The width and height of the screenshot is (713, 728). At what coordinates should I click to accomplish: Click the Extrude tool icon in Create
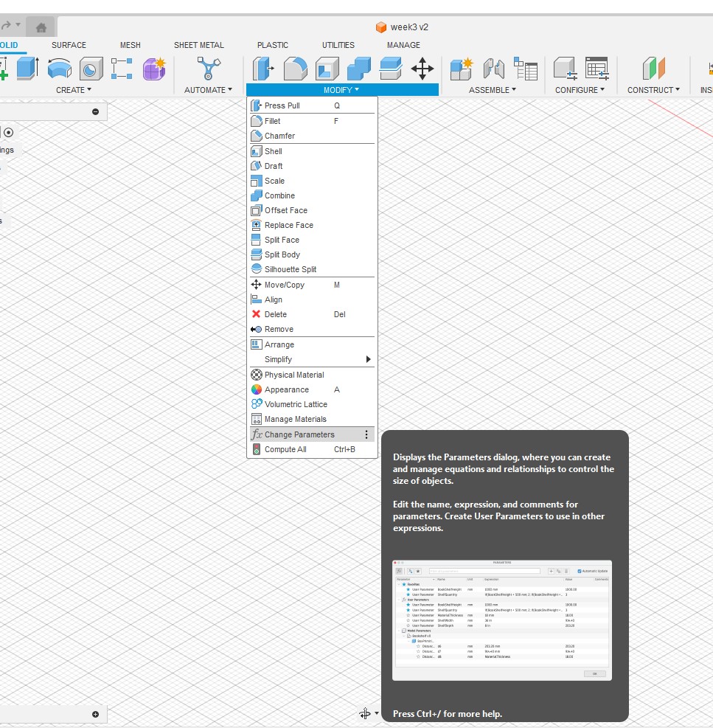pyautogui.click(x=28, y=69)
